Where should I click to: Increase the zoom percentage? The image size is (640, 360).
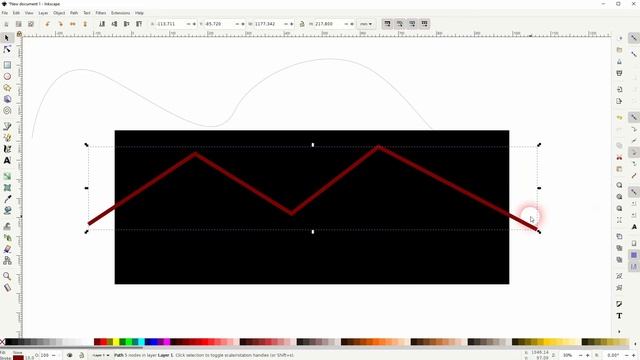coord(587,355)
